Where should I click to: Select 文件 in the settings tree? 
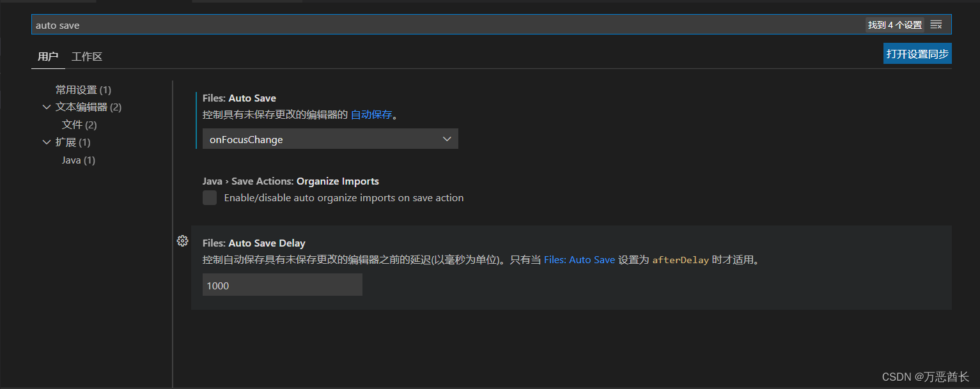pyautogui.click(x=79, y=125)
